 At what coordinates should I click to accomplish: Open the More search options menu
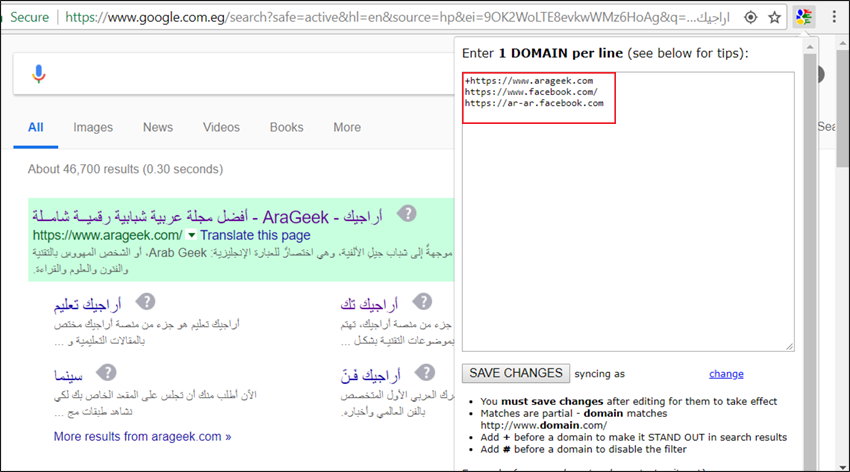(347, 127)
